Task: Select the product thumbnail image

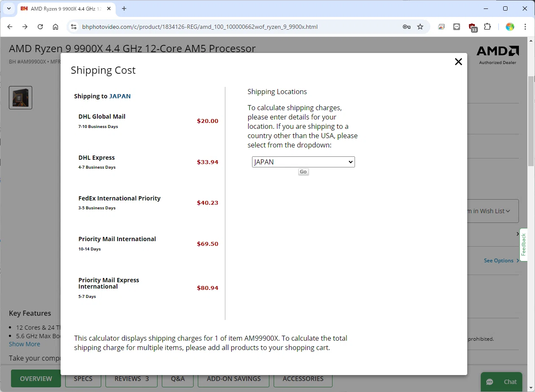Action: [x=20, y=97]
